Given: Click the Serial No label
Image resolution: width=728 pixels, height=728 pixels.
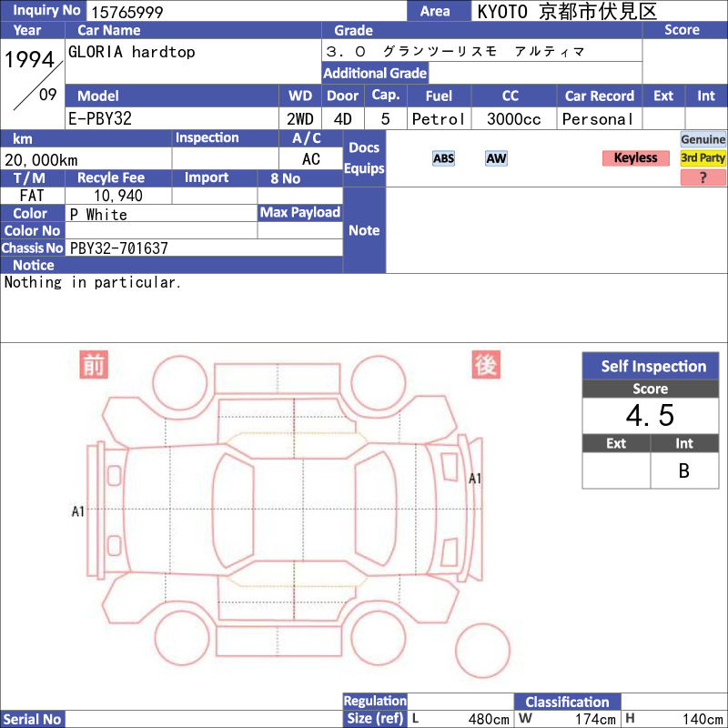Looking at the screenshot, I should pos(32,719).
